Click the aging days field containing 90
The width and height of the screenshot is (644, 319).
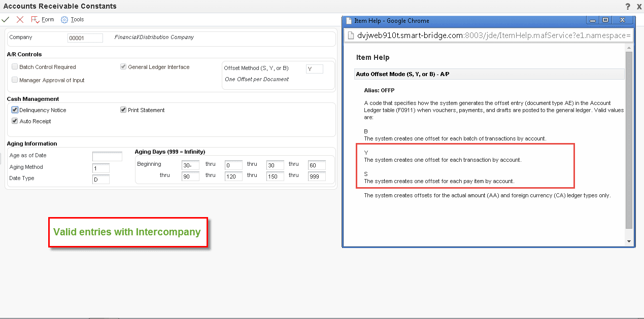(x=190, y=176)
